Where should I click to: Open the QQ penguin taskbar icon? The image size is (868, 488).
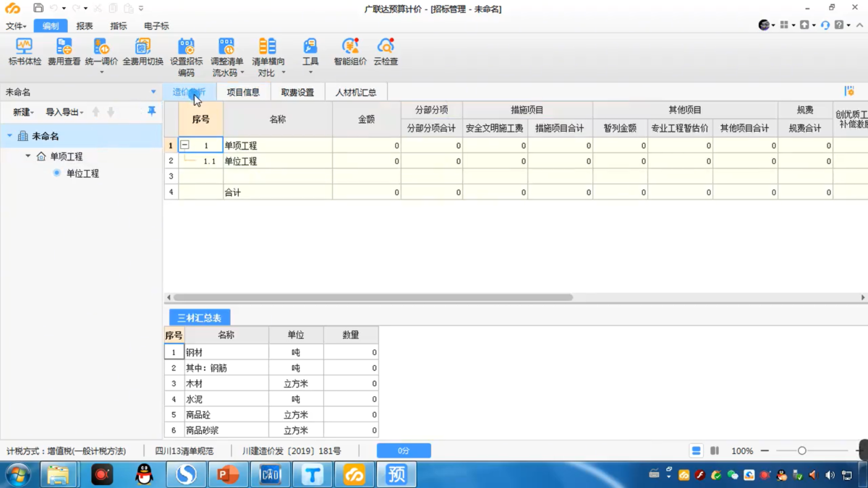(144, 475)
